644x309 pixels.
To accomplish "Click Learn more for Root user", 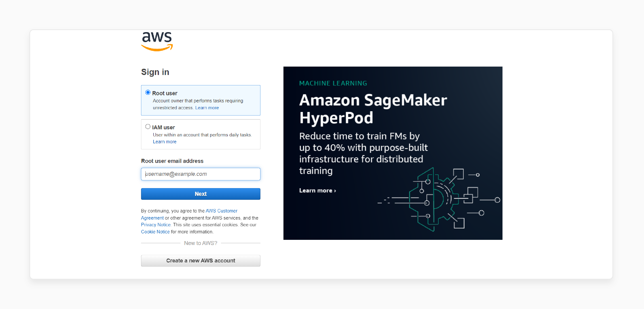I will tap(207, 107).
